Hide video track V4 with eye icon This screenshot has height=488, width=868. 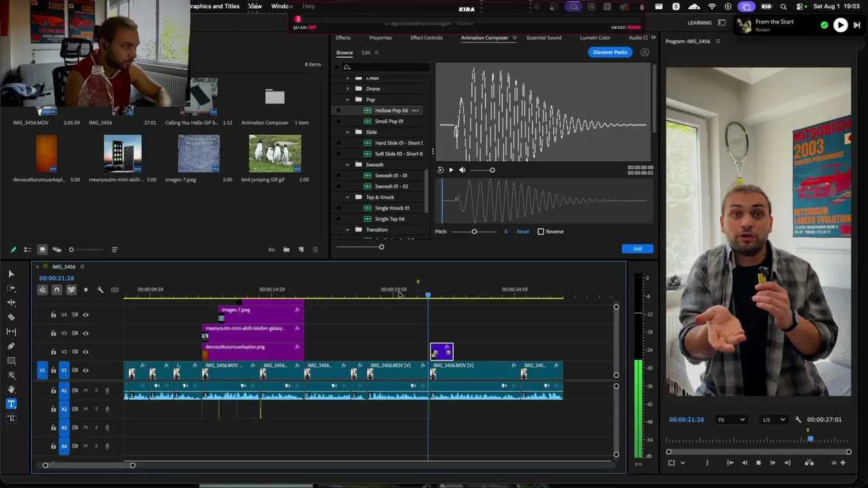point(85,314)
